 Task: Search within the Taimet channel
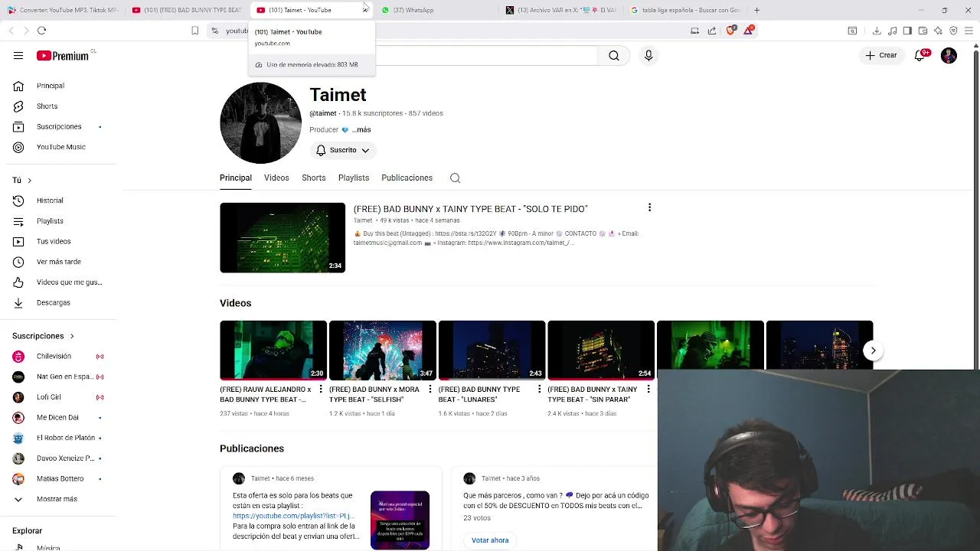tap(455, 178)
